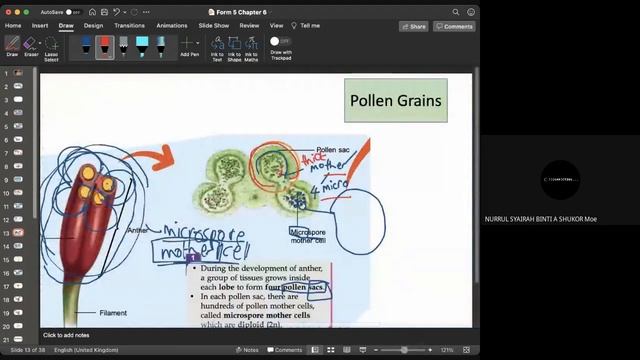
Task: Toggle Draw with Trackpad switch
Action: tap(280, 41)
